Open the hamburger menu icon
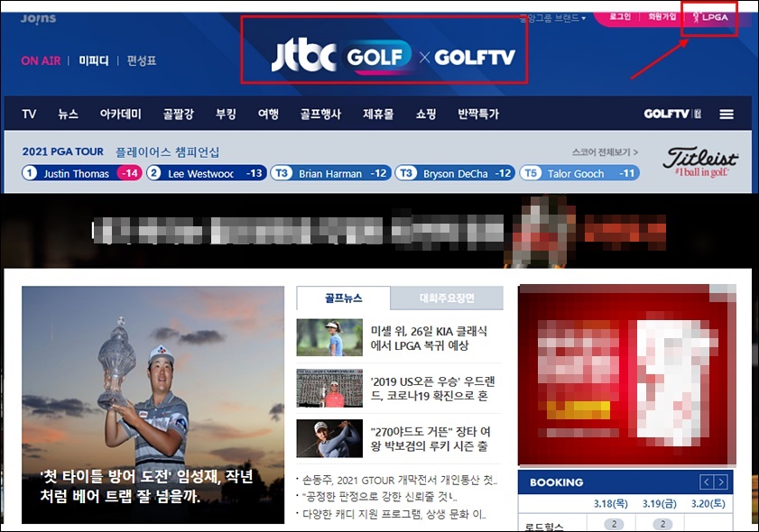The width and height of the screenshot is (759, 532). (x=727, y=115)
